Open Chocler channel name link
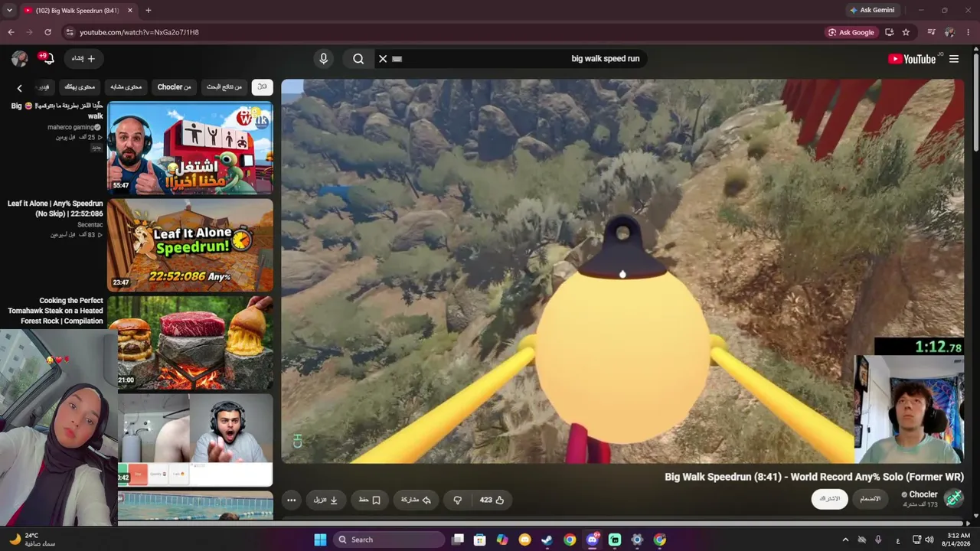Image resolution: width=980 pixels, height=551 pixels. pyautogui.click(x=923, y=494)
